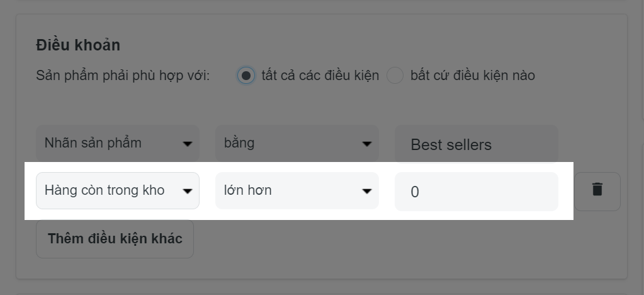Open the 'bằng' operator dropdown
The height and width of the screenshot is (295, 644).
pos(297,143)
